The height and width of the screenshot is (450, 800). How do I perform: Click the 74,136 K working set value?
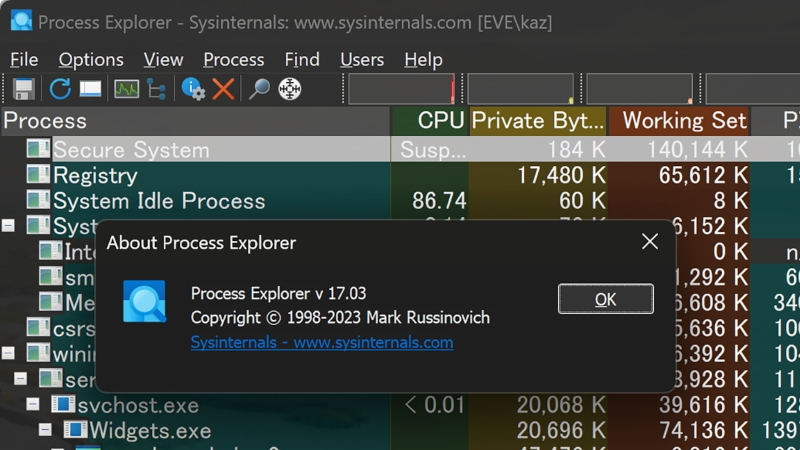coord(704,431)
